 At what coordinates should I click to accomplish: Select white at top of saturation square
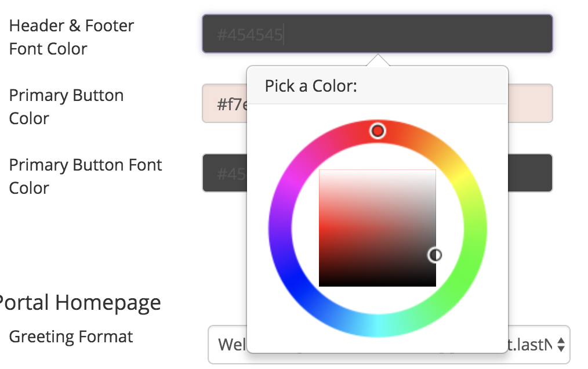coord(378,172)
